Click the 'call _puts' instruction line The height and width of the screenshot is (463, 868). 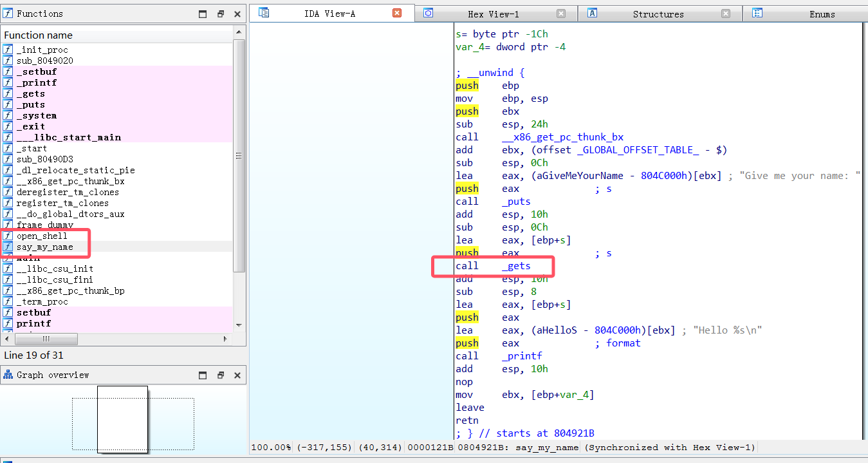(x=493, y=202)
